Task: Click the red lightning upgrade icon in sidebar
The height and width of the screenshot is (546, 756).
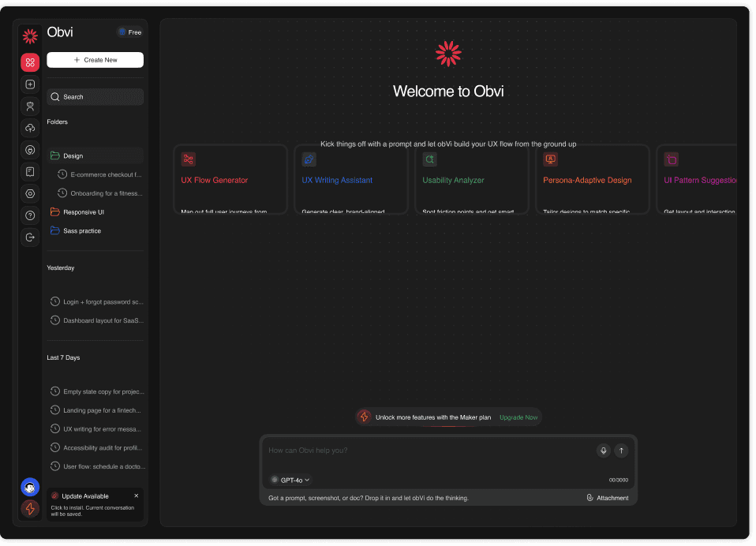Action: tap(30, 509)
